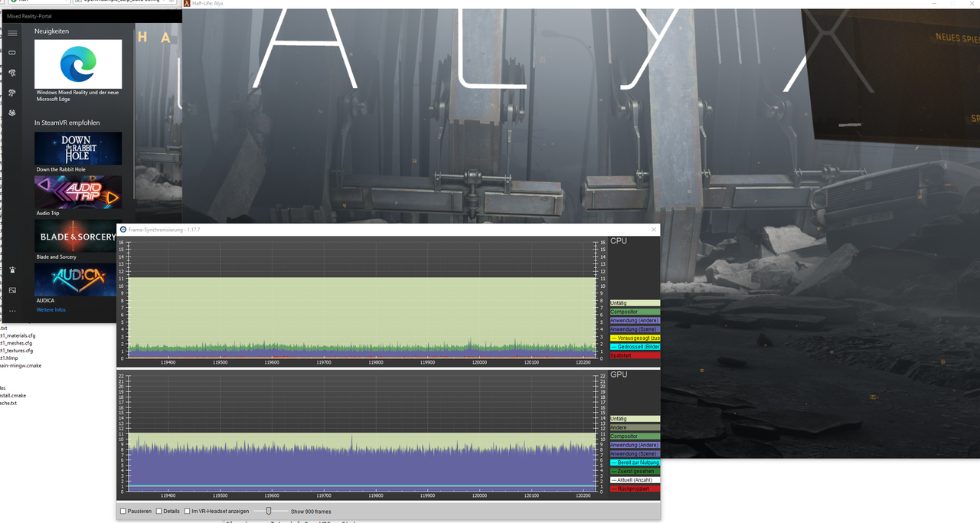Select the t1.hlmp file in background list
The image size is (980, 523).
coord(8,358)
